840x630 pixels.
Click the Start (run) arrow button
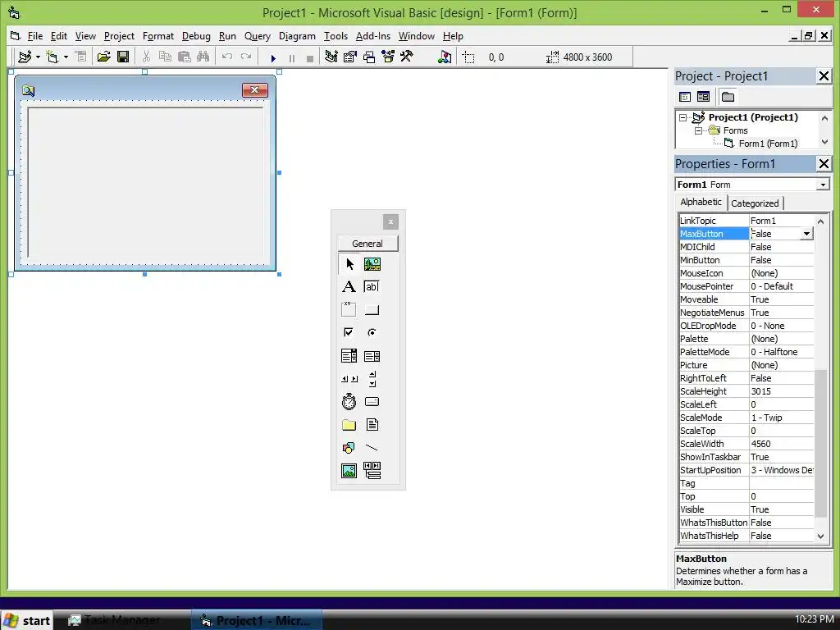pos(273,58)
